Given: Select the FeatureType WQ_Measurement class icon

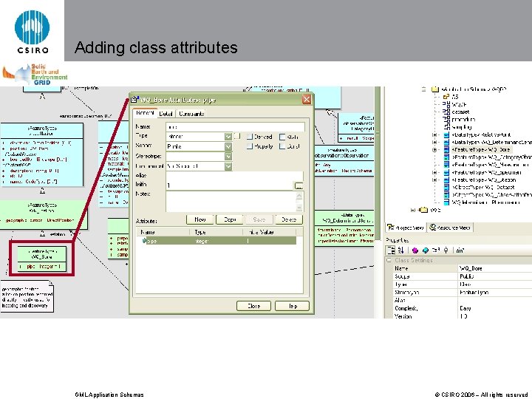Looking at the screenshot, I should pyautogui.click(x=446, y=165).
